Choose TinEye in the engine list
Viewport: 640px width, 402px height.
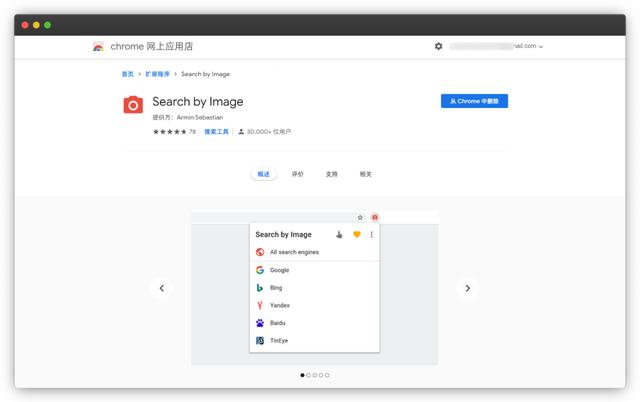click(314, 340)
